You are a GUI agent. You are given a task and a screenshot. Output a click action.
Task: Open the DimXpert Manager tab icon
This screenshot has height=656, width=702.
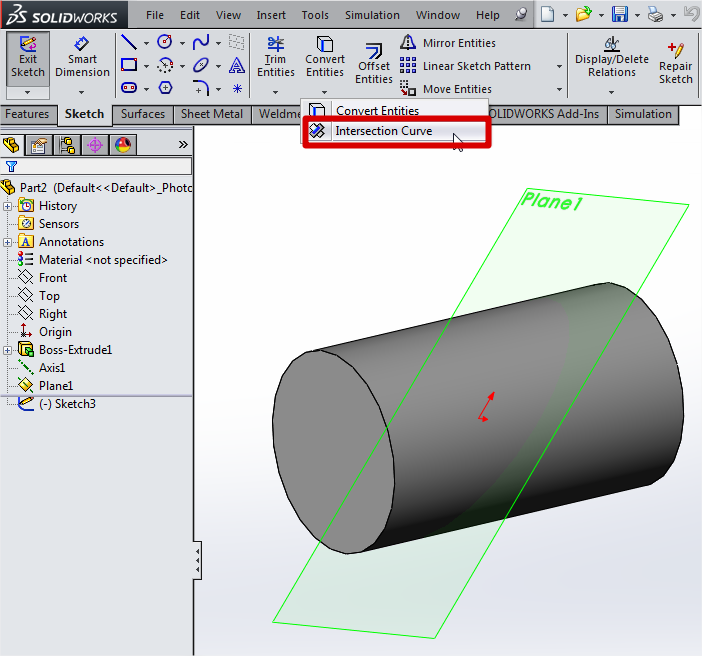point(95,145)
